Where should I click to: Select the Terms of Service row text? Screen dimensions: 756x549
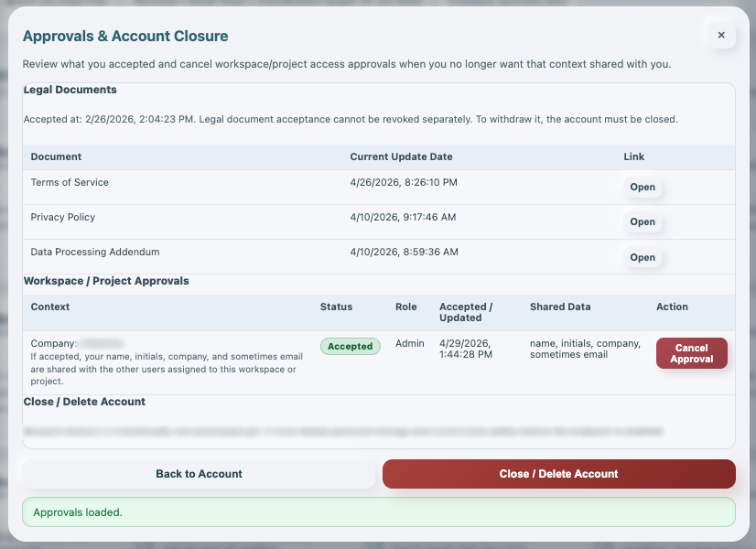[x=70, y=182]
